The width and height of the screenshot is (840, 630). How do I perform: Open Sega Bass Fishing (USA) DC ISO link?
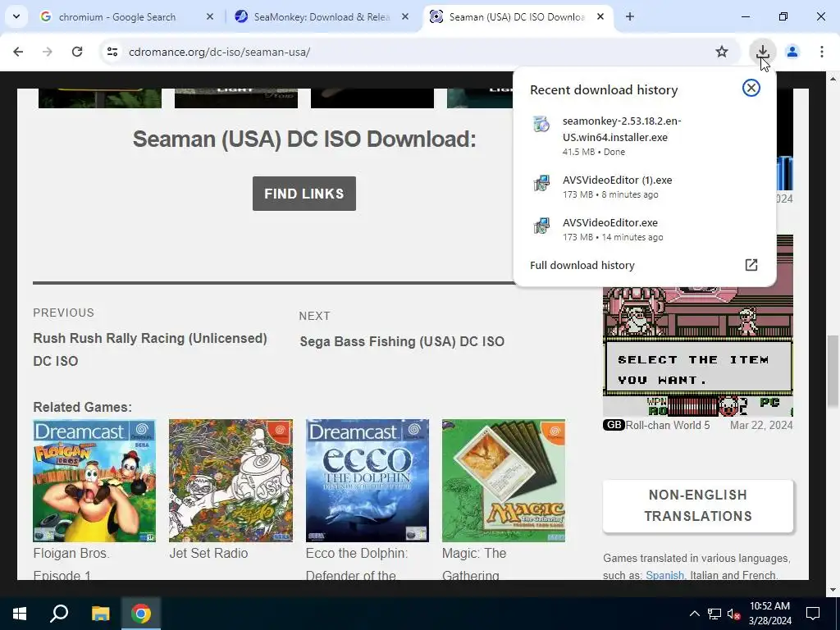point(402,341)
